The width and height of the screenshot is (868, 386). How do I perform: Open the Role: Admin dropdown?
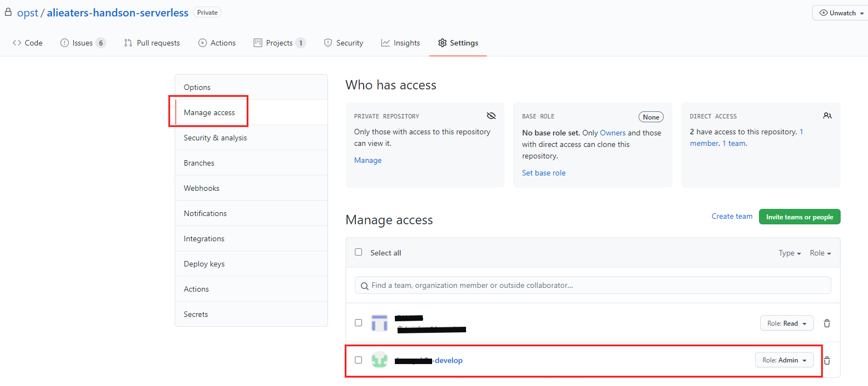tap(784, 360)
